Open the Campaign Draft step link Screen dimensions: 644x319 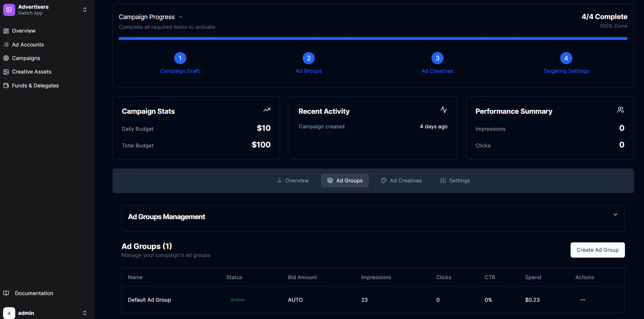point(180,71)
